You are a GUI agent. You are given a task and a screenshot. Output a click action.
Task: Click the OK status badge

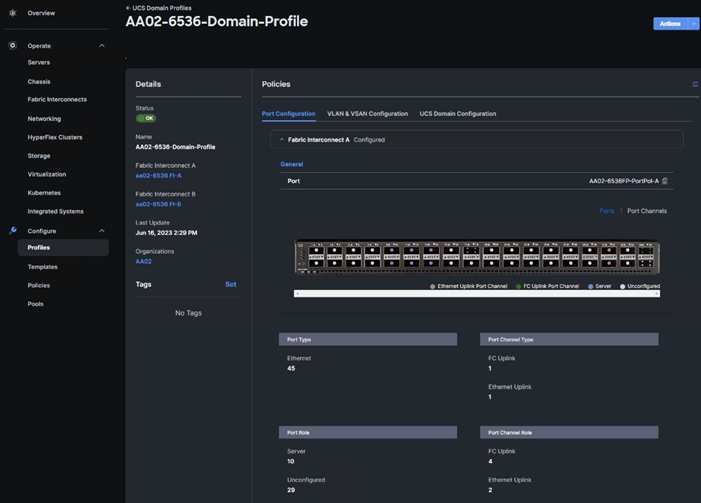pos(146,118)
